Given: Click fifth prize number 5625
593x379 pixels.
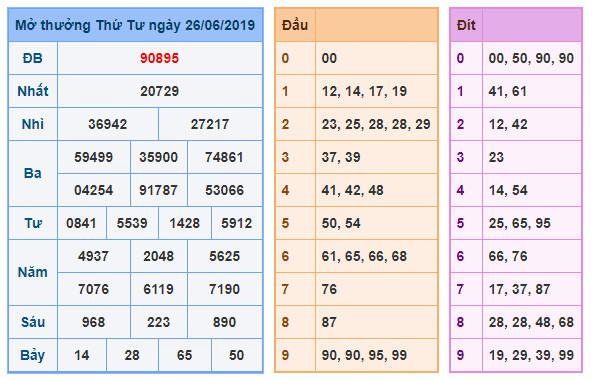Looking at the screenshot, I should [x=224, y=256].
